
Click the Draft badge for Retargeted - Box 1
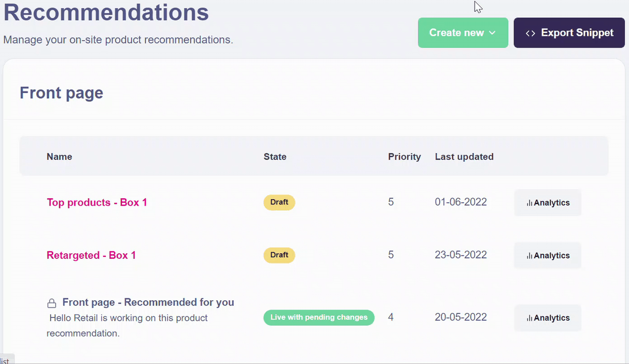click(279, 255)
